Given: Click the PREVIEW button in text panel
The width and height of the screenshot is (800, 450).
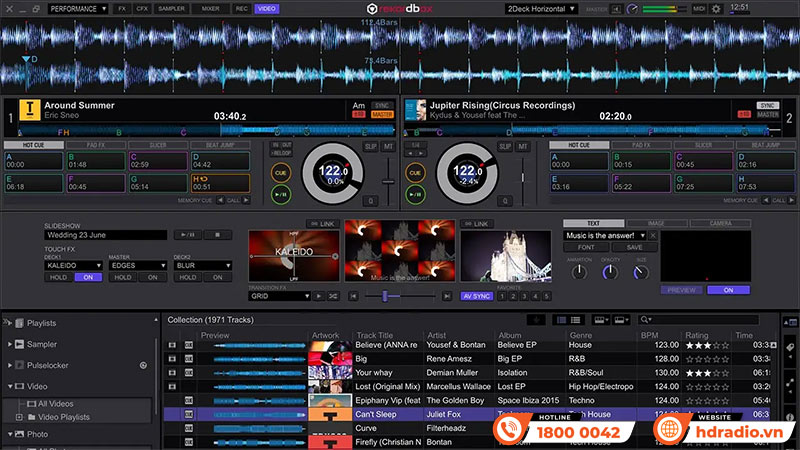Looking at the screenshot, I should 683,290.
